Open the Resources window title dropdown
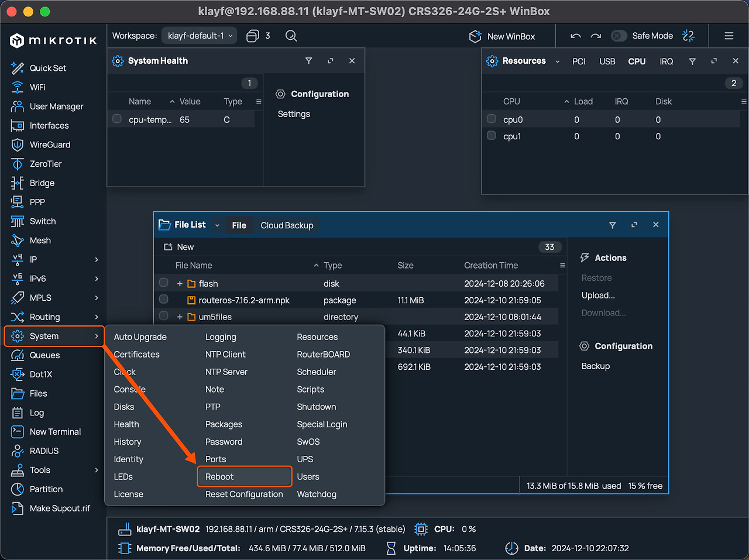 point(558,61)
